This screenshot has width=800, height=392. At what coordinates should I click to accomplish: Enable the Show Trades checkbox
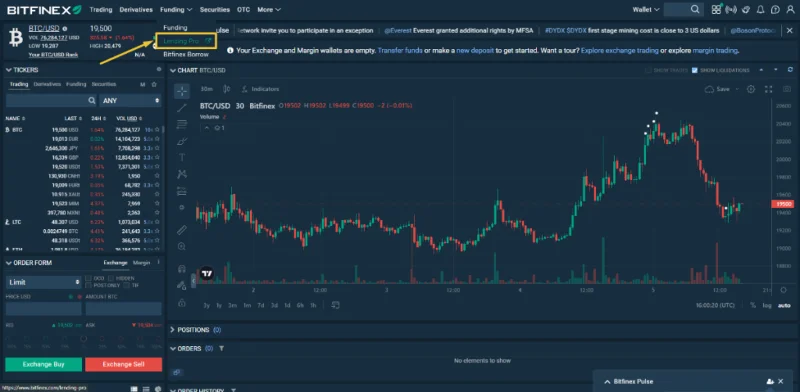point(648,70)
